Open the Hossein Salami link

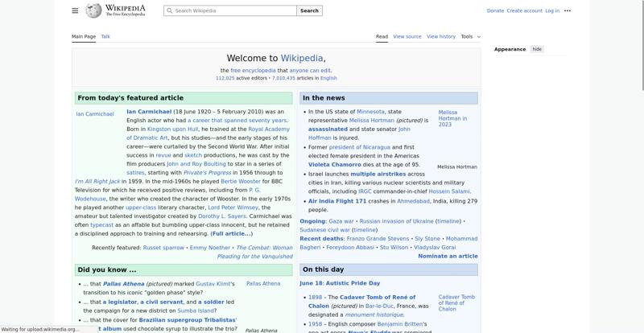click(449, 191)
